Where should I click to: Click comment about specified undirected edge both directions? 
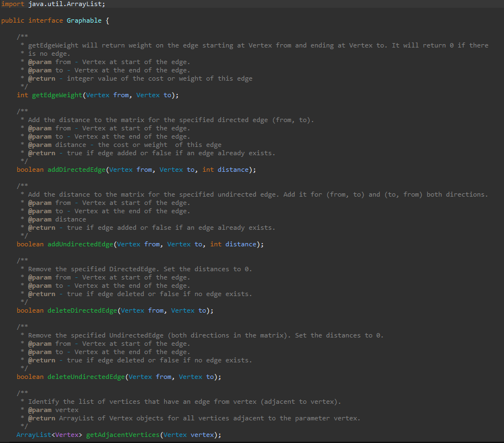(258, 194)
